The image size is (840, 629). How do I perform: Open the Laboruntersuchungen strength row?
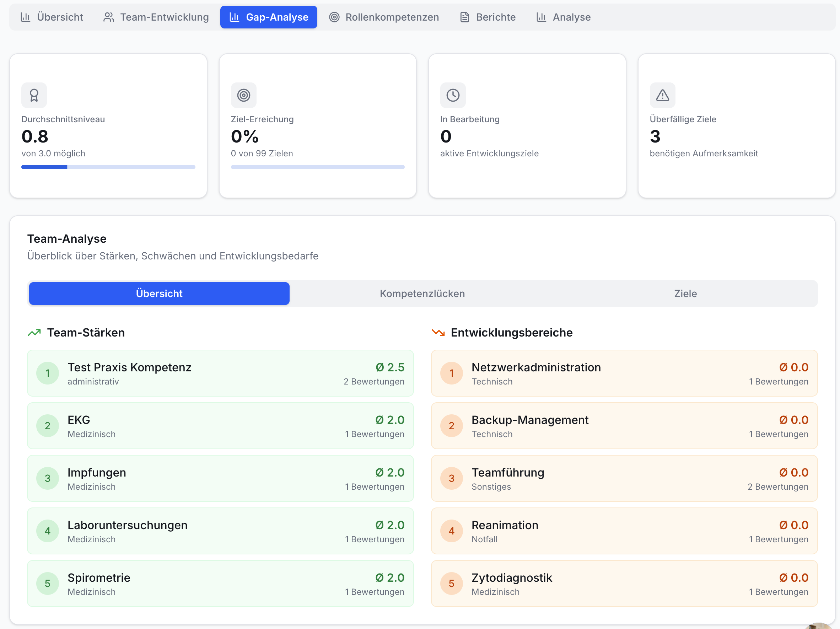pos(220,531)
